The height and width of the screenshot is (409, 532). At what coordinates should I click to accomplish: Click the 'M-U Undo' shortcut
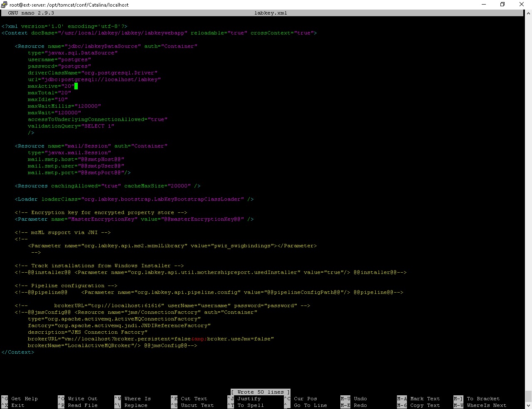(x=354, y=399)
